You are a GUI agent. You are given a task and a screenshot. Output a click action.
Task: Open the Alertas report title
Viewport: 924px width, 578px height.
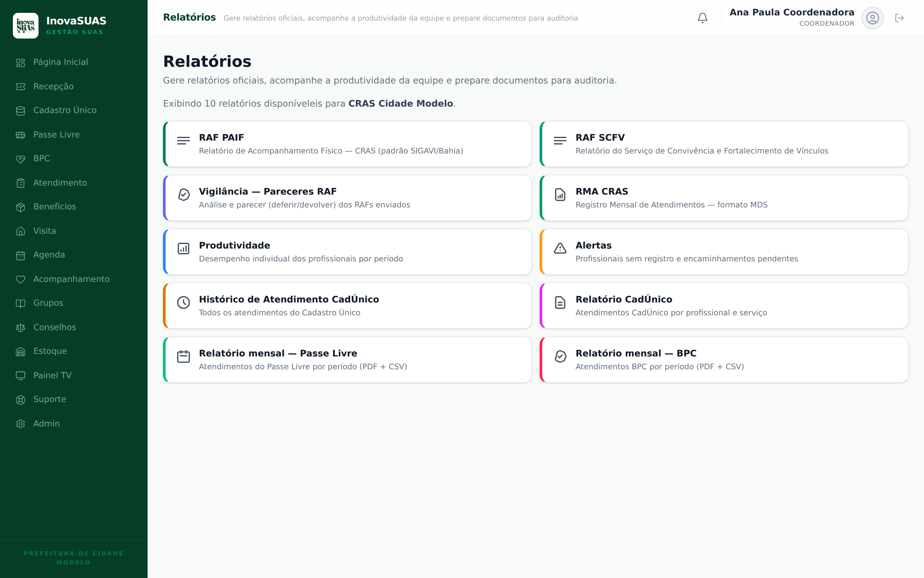tap(593, 245)
